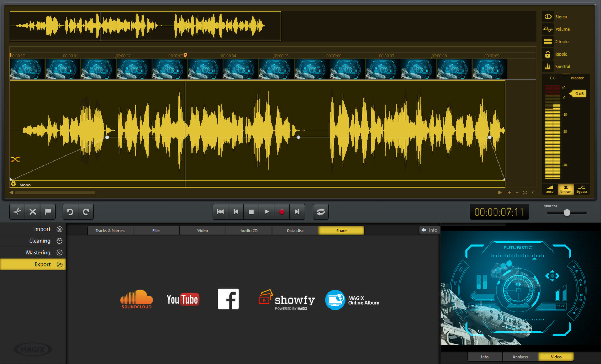Switch to the Tracks & Names tab
Image resolution: width=601 pixels, height=364 pixels.
point(110,231)
